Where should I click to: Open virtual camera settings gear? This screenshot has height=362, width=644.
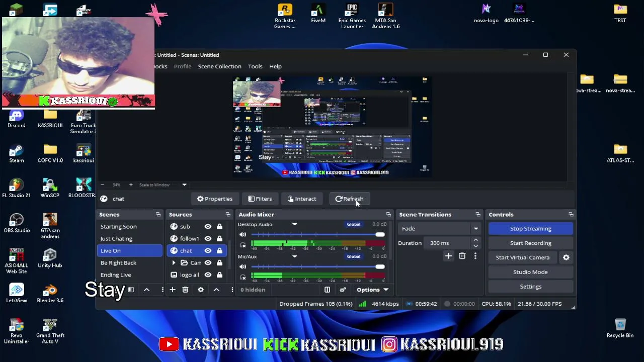click(x=566, y=257)
